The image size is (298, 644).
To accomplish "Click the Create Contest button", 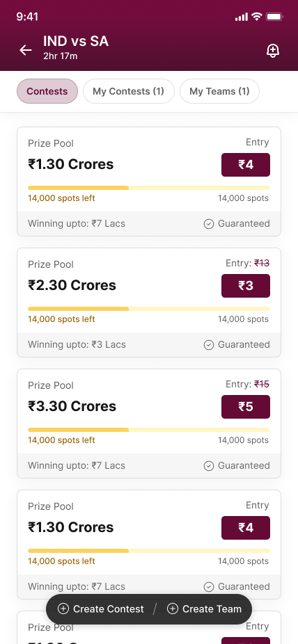I will (x=101, y=609).
